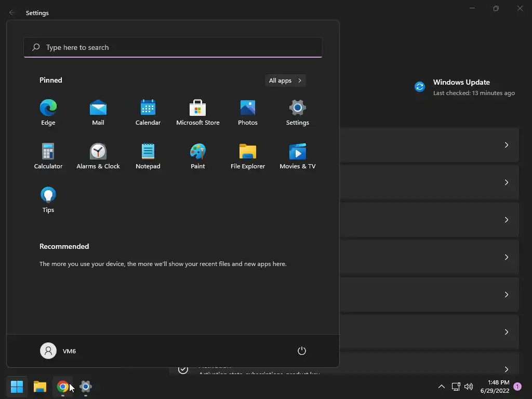Open the Tips app

pyautogui.click(x=48, y=200)
